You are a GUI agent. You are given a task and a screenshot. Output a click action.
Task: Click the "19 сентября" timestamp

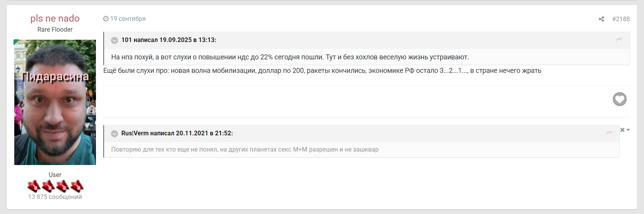click(x=128, y=19)
